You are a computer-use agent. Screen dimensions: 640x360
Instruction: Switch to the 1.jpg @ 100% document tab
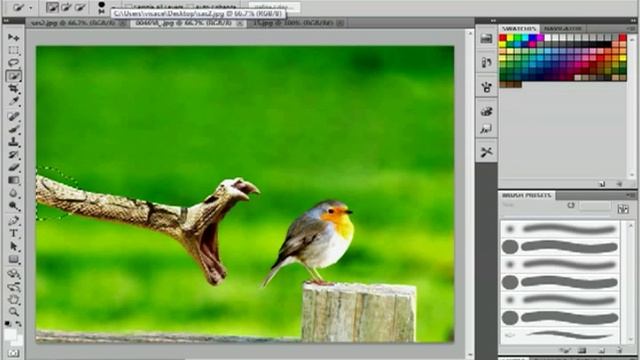coord(294,23)
